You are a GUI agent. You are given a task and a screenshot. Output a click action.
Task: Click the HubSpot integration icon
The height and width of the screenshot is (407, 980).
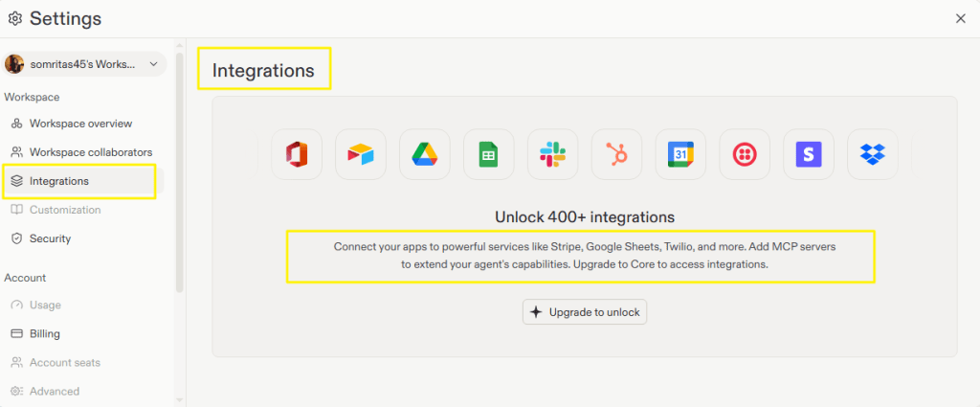pos(616,154)
